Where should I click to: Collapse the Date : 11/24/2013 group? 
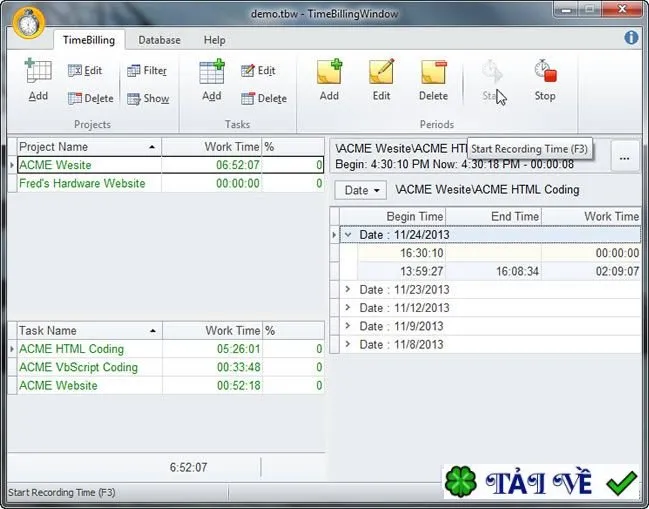point(348,235)
